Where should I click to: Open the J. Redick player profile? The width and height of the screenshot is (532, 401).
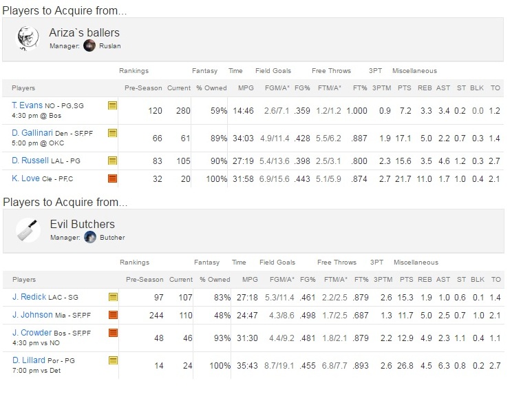tap(29, 297)
